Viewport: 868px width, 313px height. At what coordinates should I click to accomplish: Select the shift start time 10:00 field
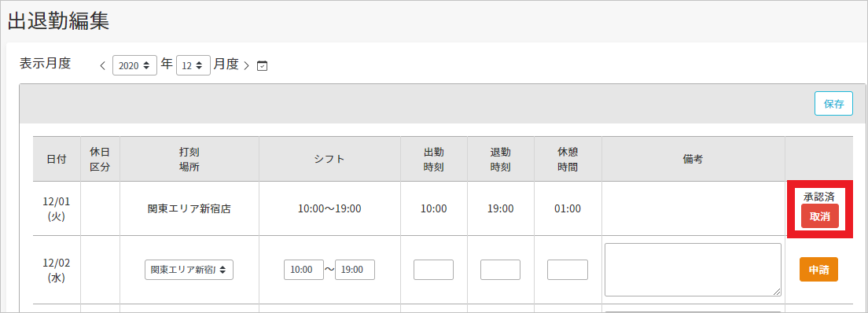pyautogui.click(x=304, y=270)
